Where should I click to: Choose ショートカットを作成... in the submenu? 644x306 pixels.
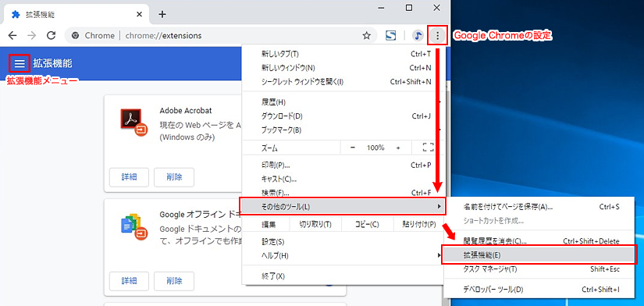tap(539, 221)
